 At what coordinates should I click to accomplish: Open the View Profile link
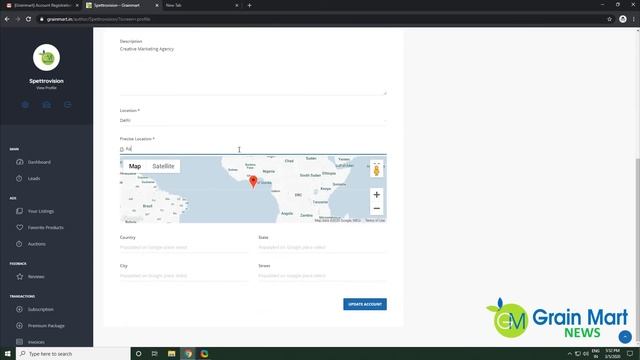click(46, 88)
